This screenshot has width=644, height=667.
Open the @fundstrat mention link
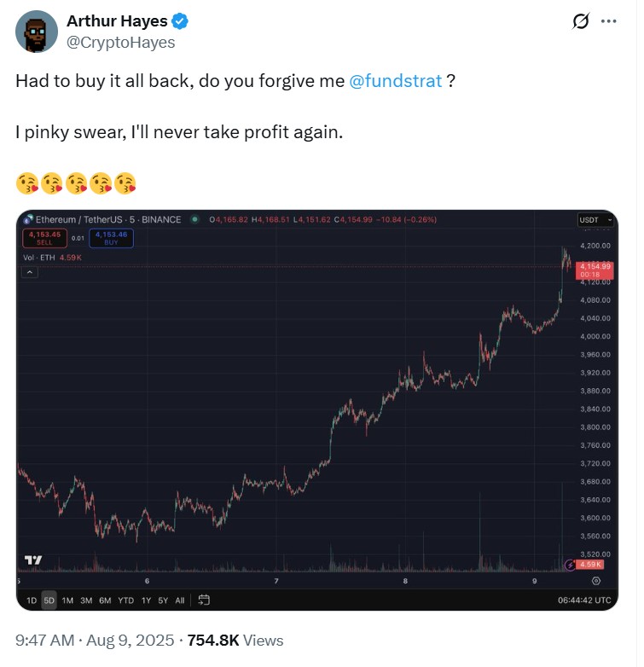point(396,82)
